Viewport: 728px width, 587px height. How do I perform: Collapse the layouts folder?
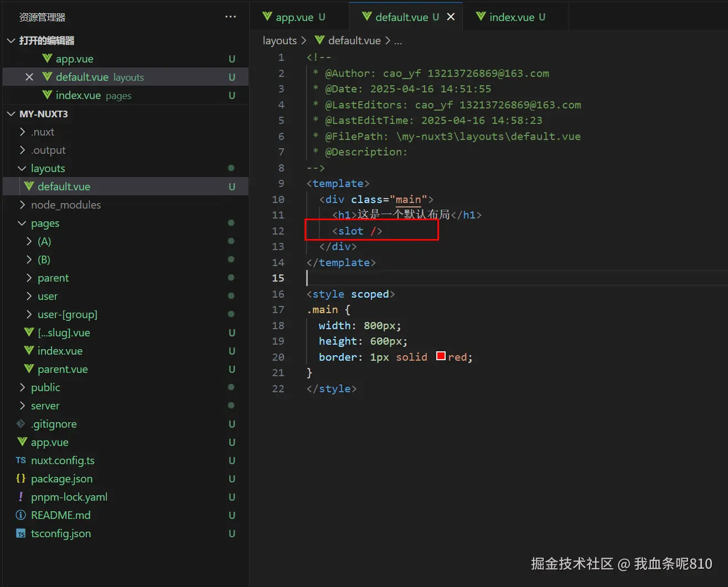click(22, 168)
